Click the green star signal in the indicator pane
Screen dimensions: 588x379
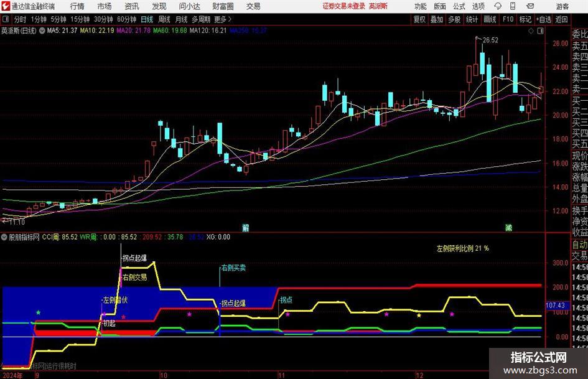click(38, 312)
